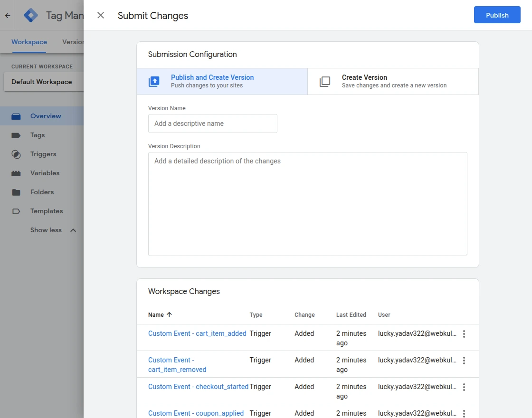Image resolution: width=532 pixels, height=418 pixels.
Task: Focus the Version Name input field
Action: 212,123
